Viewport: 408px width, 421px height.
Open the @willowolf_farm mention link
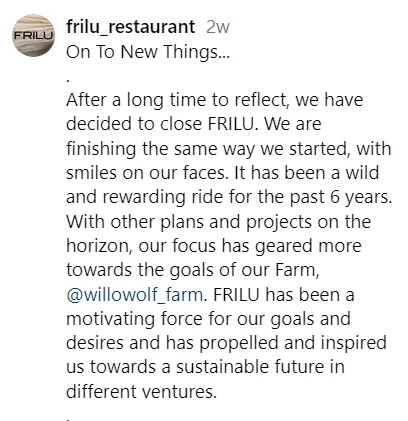tap(135, 295)
